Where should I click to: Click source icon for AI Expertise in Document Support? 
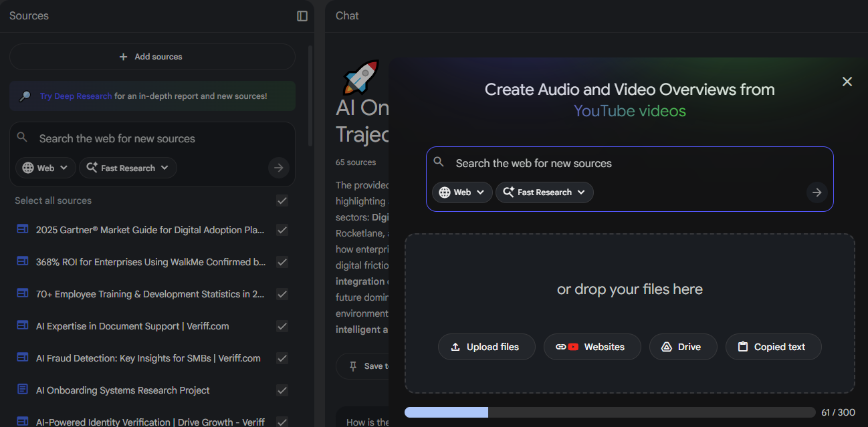[x=23, y=325]
